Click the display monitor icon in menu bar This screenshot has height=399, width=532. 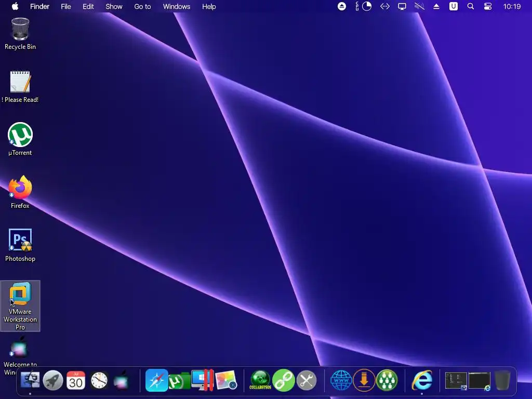click(x=402, y=6)
